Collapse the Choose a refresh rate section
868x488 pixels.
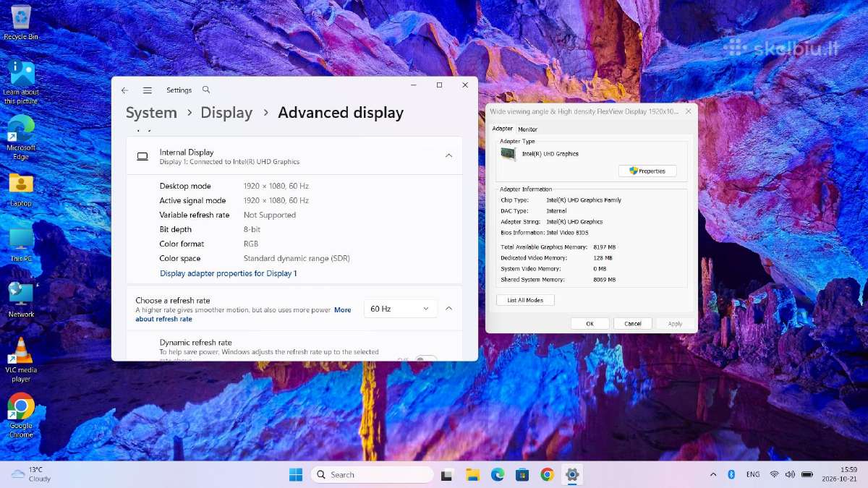click(448, 309)
